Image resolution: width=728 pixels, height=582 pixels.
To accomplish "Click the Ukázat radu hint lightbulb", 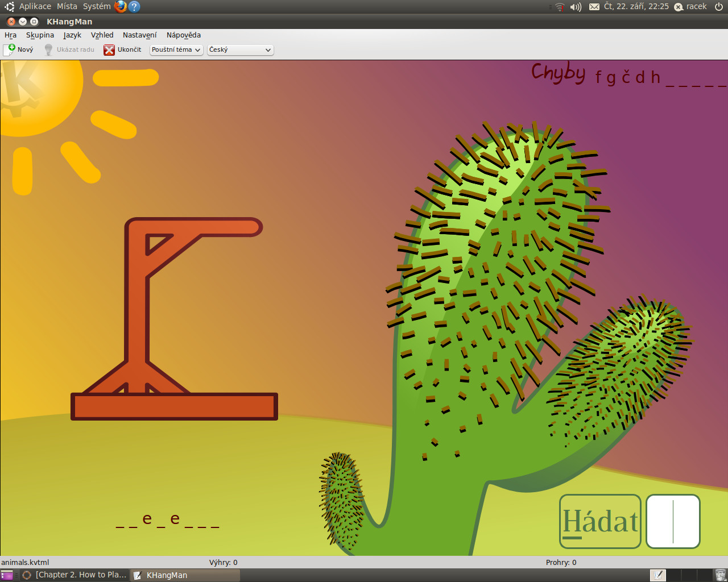I will pyautogui.click(x=49, y=49).
